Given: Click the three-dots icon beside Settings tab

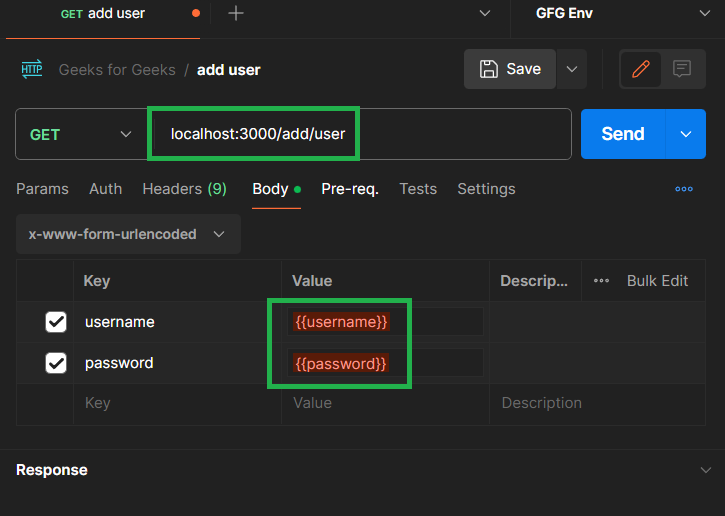Looking at the screenshot, I should (x=684, y=189).
